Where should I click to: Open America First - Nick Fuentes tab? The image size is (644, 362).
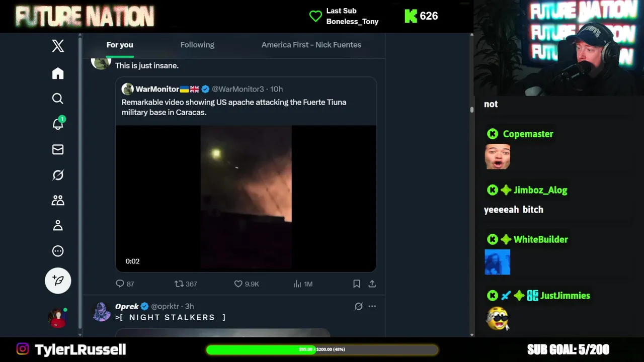[311, 45]
